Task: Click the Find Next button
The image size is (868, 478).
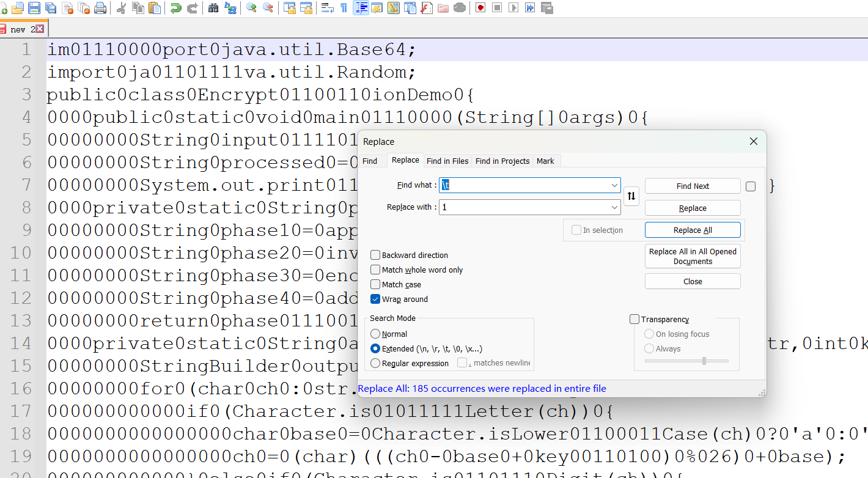Action: coord(692,186)
